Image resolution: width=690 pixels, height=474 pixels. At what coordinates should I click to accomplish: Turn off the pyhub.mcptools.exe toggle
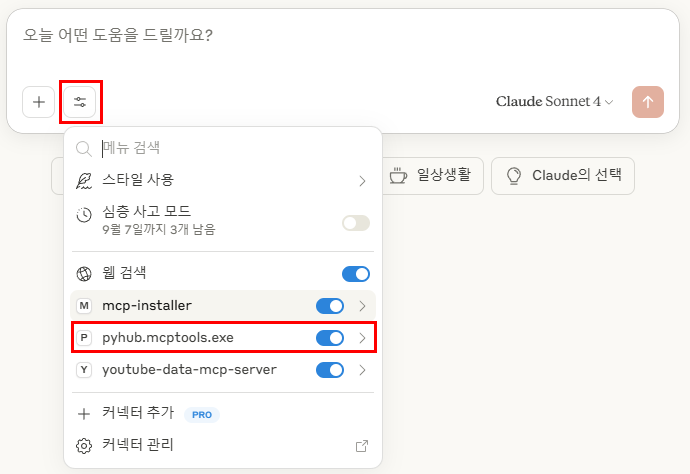(x=330, y=338)
